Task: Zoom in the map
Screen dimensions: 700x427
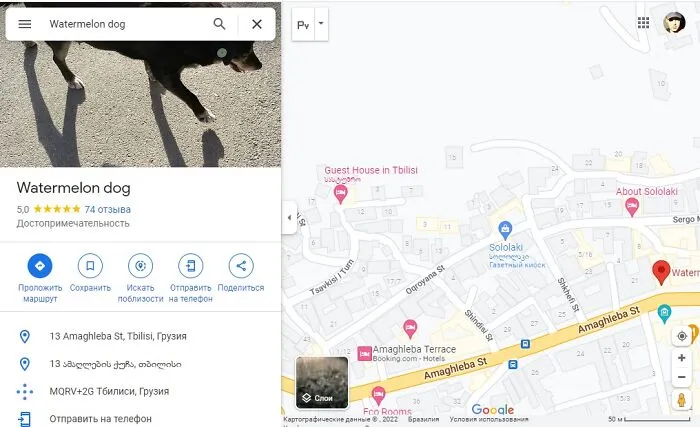Action: (x=682, y=358)
